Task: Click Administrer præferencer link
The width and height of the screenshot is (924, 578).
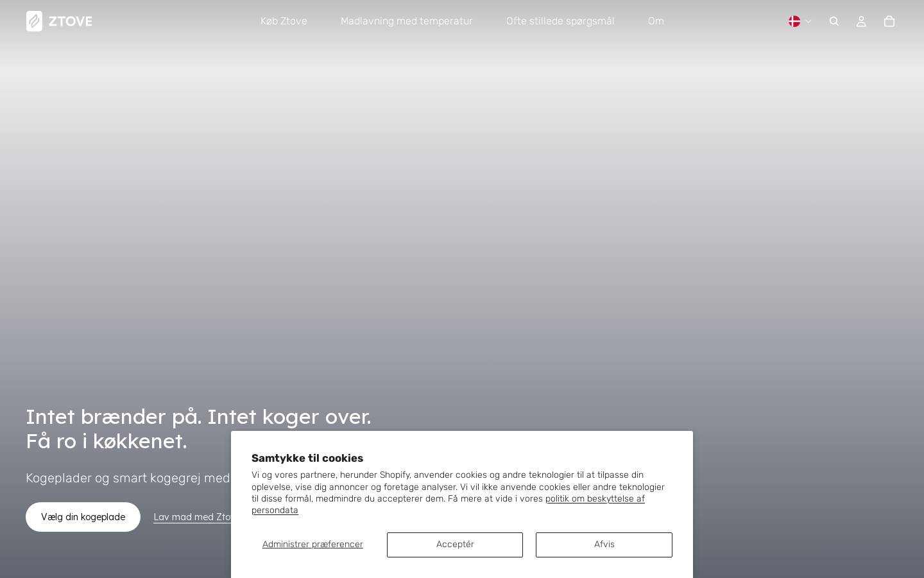Action: coord(312,545)
